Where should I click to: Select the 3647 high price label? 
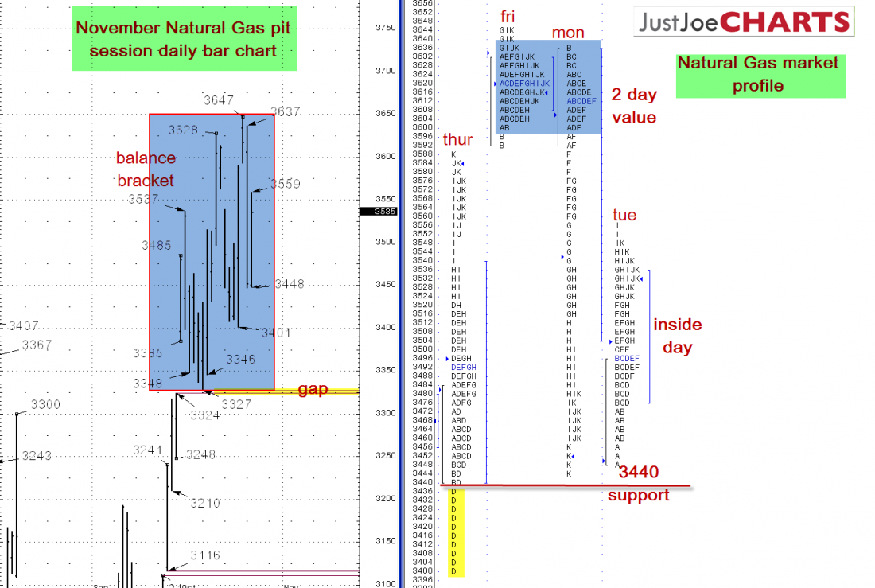click(x=218, y=100)
